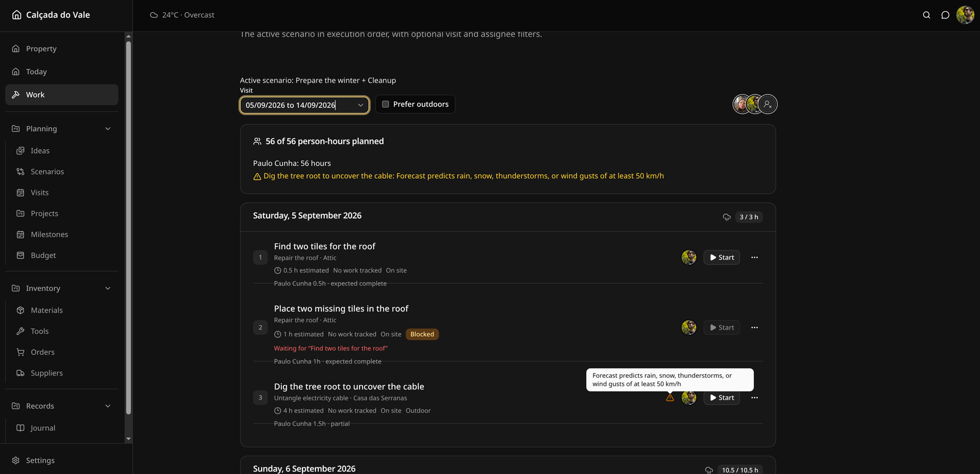980x474 pixels.
Task: Collapse the Inventory section chevron
Action: click(x=108, y=288)
